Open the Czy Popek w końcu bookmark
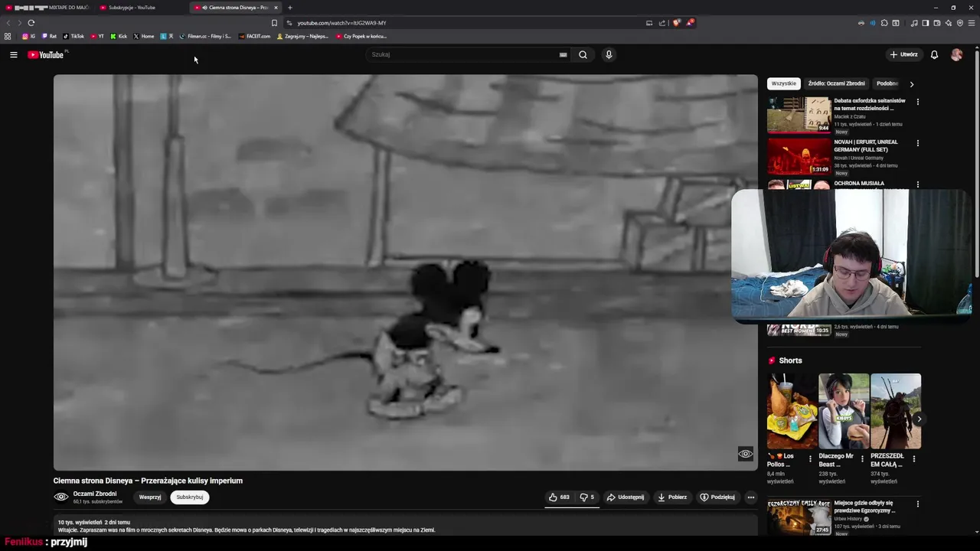 click(x=361, y=36)
